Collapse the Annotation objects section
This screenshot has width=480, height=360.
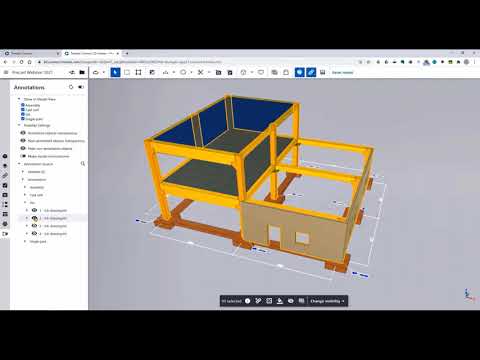point(19,164)
